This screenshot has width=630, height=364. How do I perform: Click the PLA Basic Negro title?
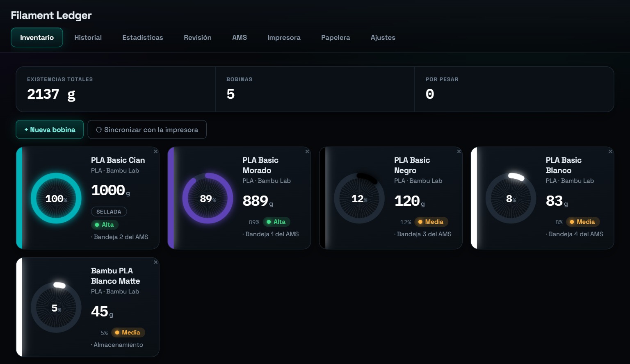[x=412, y=165]
